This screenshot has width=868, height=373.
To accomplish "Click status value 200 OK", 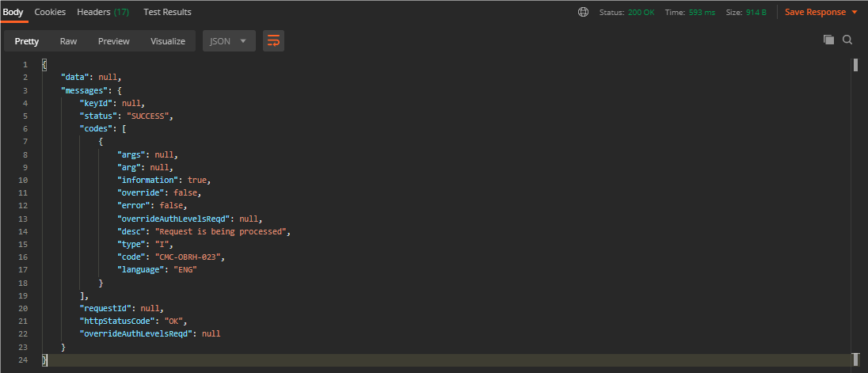I will pyautogui.click(x=641, y=12).
